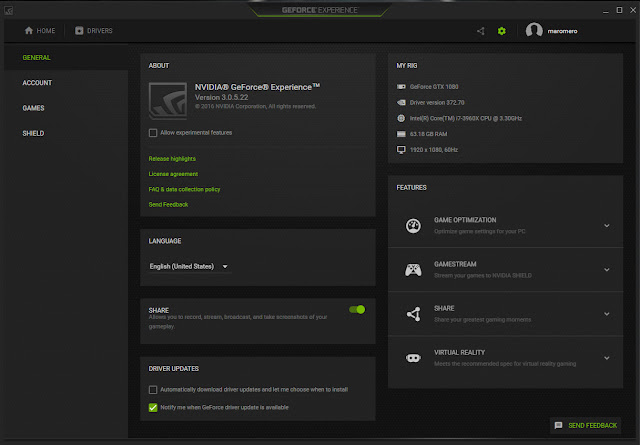The image size is (640, 445).
Task: Click the Version 3.0.5.22 text
Action: (x=221, y=97)
